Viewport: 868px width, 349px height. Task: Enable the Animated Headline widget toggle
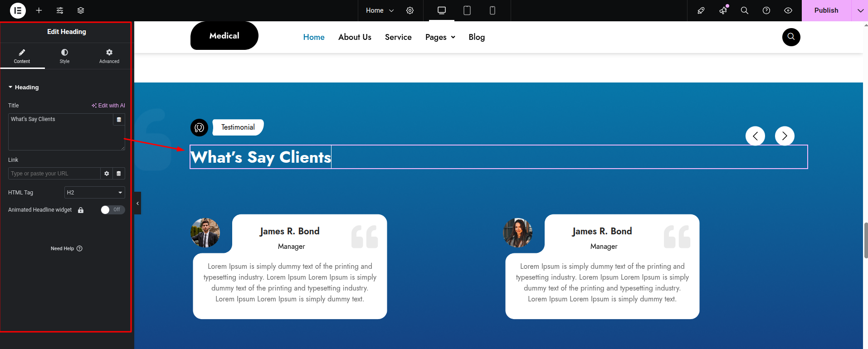tap(112, 209)
